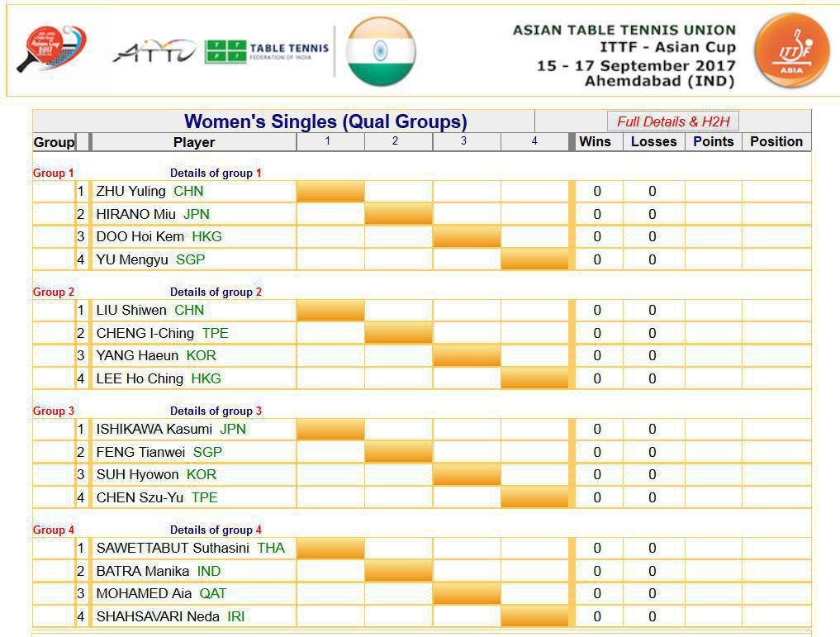Click the Position column header
840x637 pixels.
pos(776,141)
